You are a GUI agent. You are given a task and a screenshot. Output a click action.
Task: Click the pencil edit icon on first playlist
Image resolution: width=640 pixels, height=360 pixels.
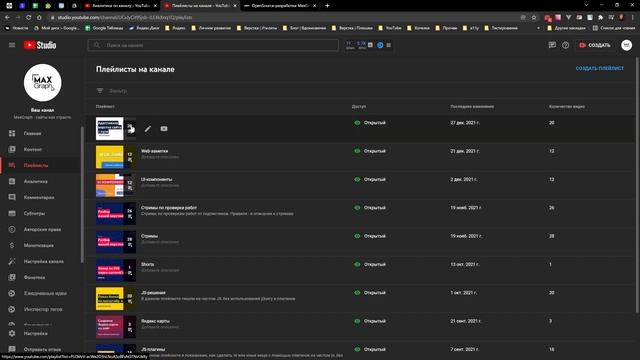tap(148, 129)
